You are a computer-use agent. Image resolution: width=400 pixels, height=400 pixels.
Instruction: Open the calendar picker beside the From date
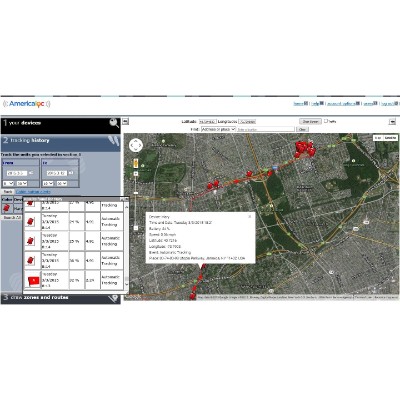[x=31, y=173]
